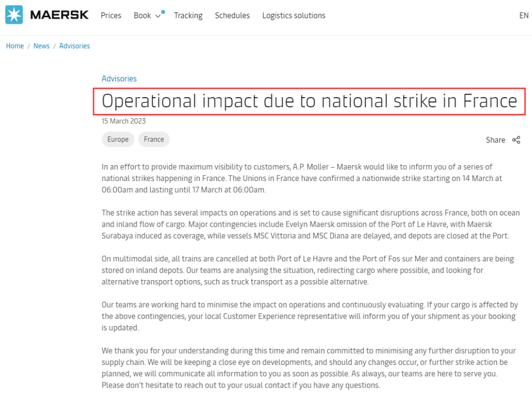Screen dimensions: 532x396
Task: Expand the Book dropdown menu
Action: (147, 16)
